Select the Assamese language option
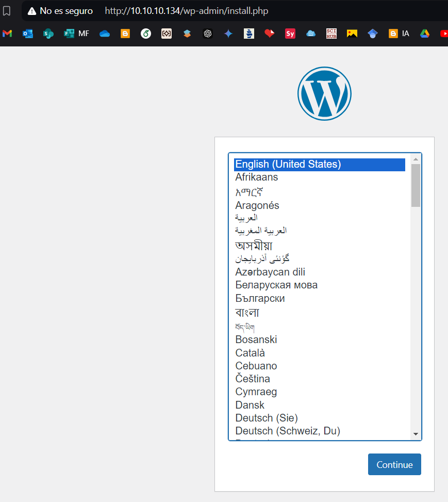The height and width of the screenshot is (502, 448). (x=319, y=245)
